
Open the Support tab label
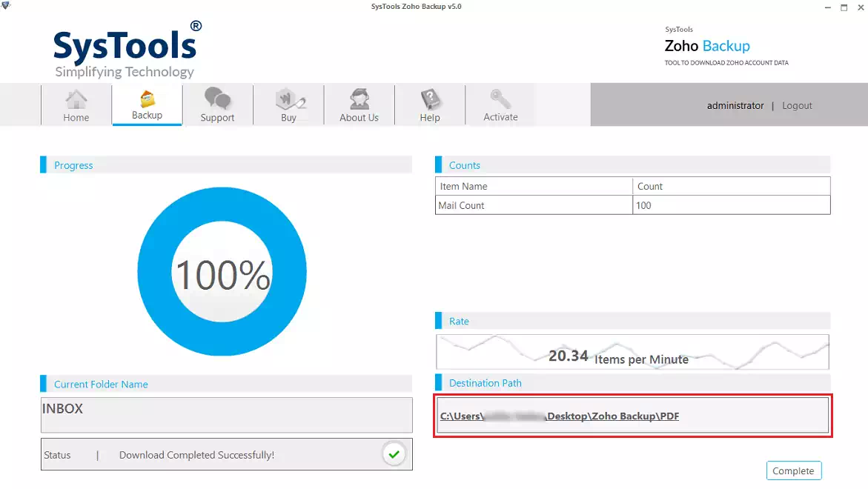[217, 117]
